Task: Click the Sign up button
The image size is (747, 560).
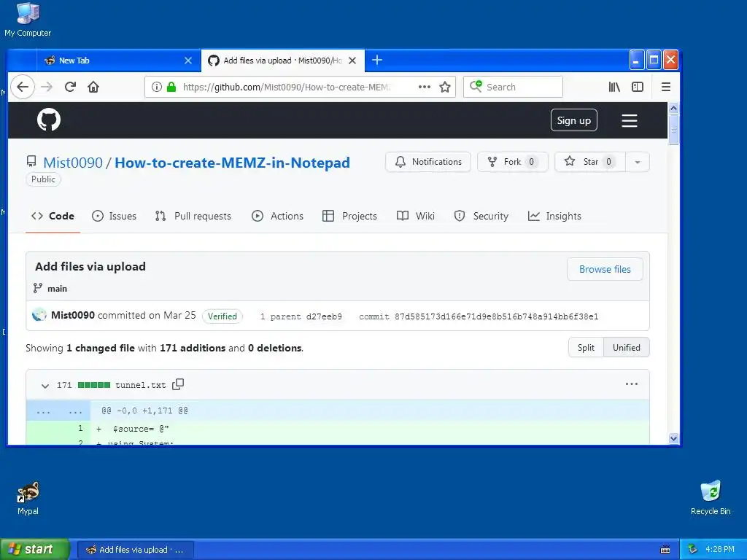Action: point(573,120)
